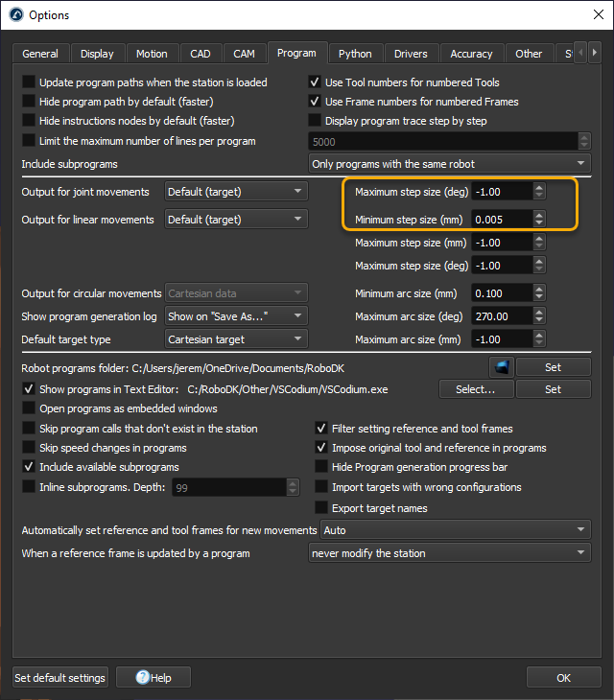Uncheck Use Tool numbers for numbered Tools
Image resolution: width=614 pixels, height=700 pixels.
pyautogui.click(x=315, y=82)
